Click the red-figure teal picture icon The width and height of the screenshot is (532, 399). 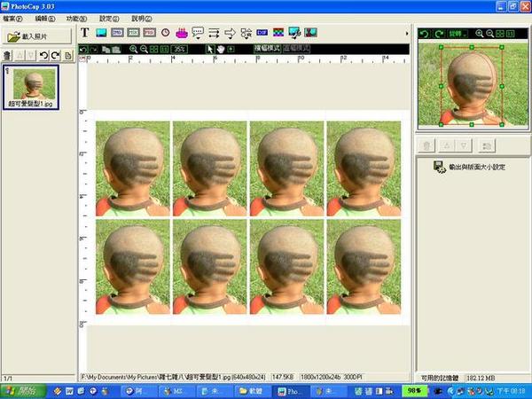point(310,33)
